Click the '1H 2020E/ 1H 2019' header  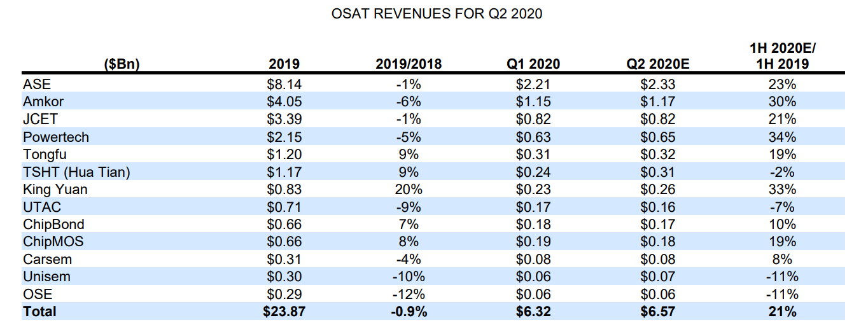[783, 55]
